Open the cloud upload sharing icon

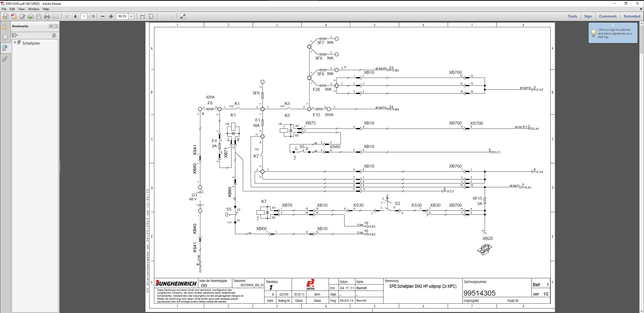click(x=30, y=16)
